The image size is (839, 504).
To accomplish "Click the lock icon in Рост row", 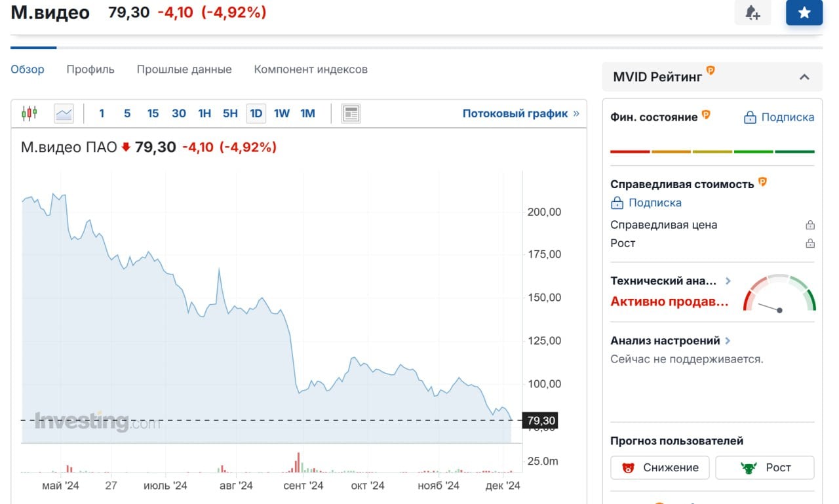I will 810,243.
